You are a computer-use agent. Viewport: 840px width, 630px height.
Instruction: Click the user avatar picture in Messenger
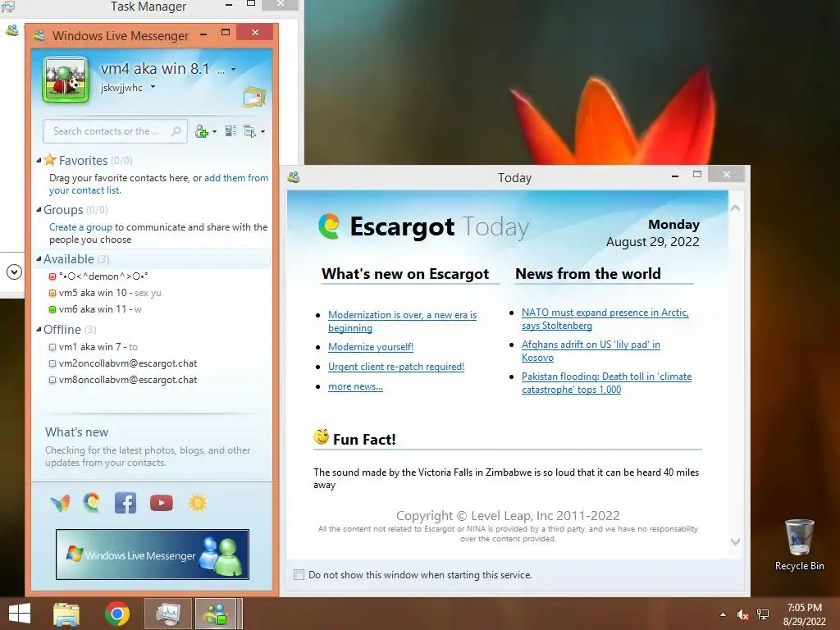tap(66, 80)
